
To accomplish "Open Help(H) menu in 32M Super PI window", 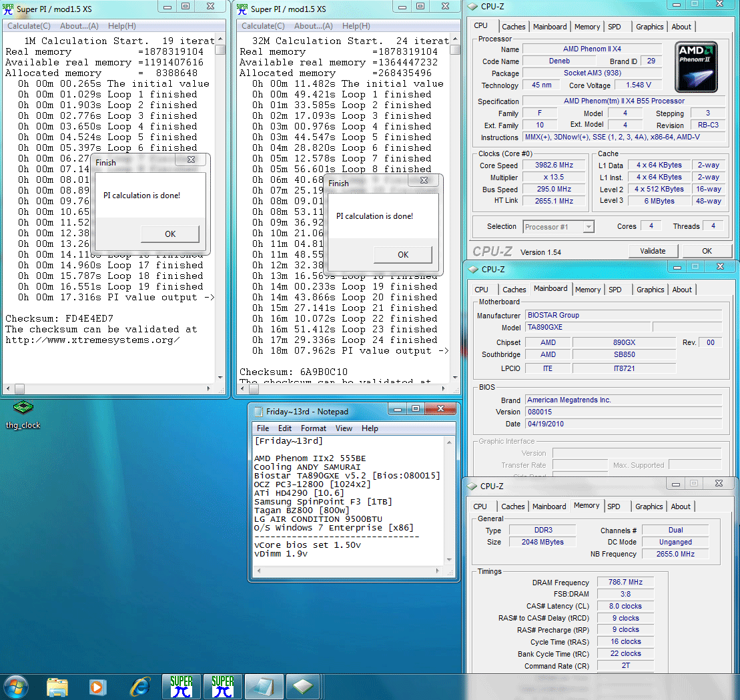I will click(x=355, y=26).
